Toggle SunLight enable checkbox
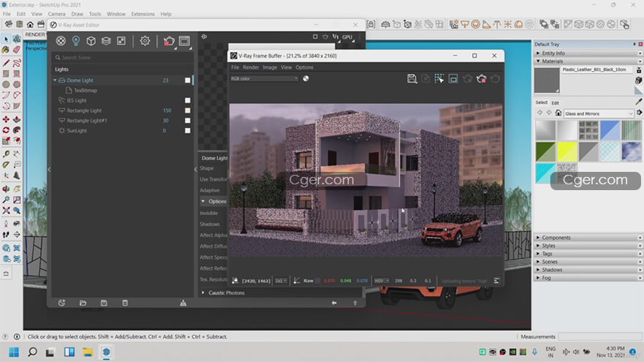Image resolution: width=644 pixels, height=362 pixels. pos(187,130)
